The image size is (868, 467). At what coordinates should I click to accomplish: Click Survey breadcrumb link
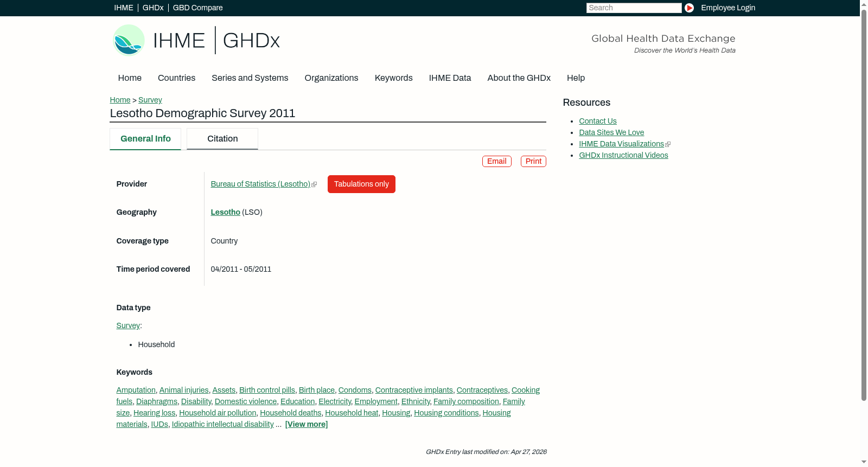[150, 100]
